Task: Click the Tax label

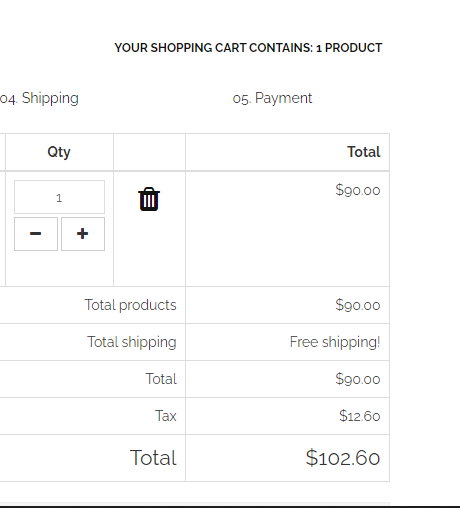Action: click(x=166, y=416)
